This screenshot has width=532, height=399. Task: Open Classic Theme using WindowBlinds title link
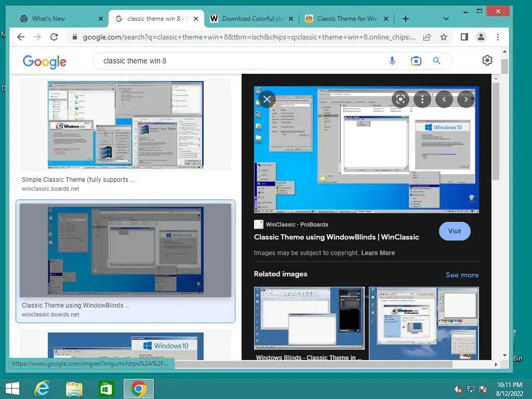336,237
